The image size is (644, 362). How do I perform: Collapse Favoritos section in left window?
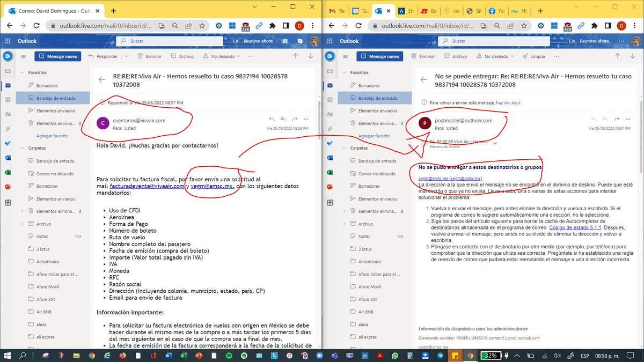(22, 72)
